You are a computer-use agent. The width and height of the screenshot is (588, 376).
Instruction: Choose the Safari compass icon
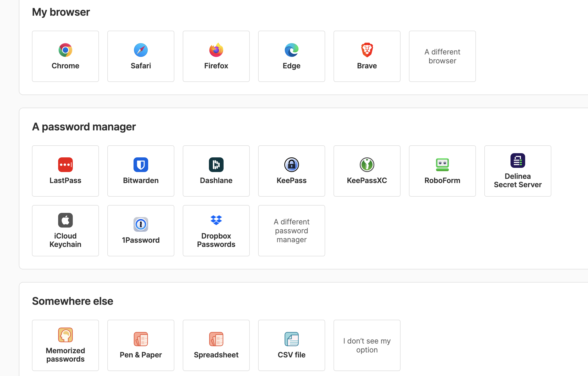tap(141, 50)
